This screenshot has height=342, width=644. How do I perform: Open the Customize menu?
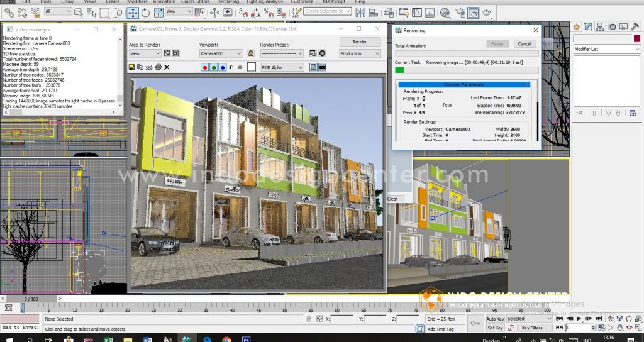pyautogui.click(x=302, y=2)
